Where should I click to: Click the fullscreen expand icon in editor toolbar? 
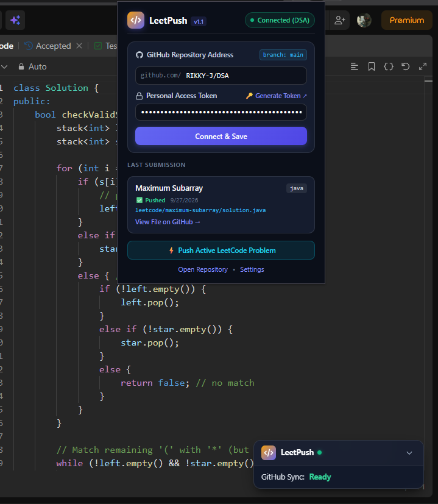423,66
